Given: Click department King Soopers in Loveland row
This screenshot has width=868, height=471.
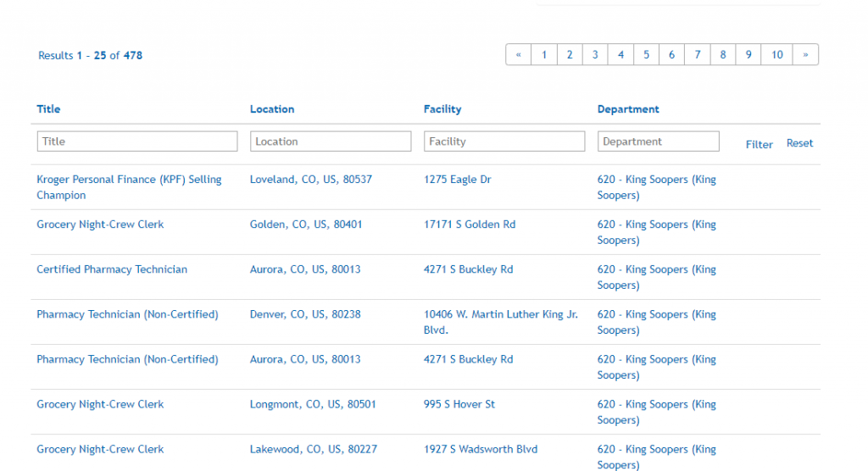Looking at the screenshot, I should [657, 187].
